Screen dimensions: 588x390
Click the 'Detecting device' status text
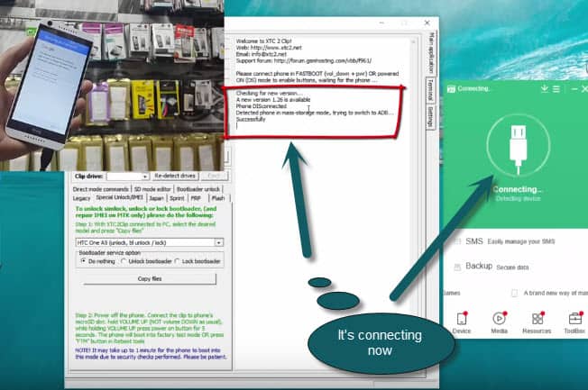coord(518,198)
